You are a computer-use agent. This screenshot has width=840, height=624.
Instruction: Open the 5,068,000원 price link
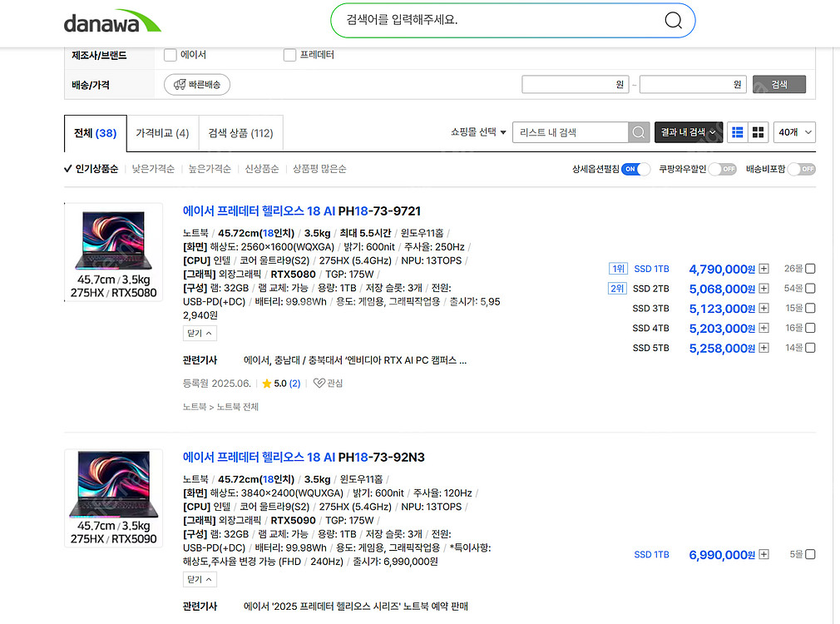(x=722, y=289)
